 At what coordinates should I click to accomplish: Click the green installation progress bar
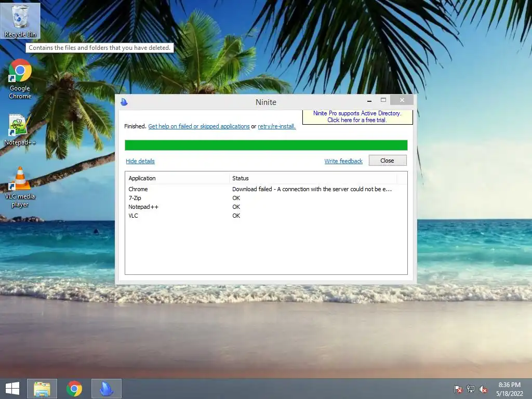coord(266,145)
